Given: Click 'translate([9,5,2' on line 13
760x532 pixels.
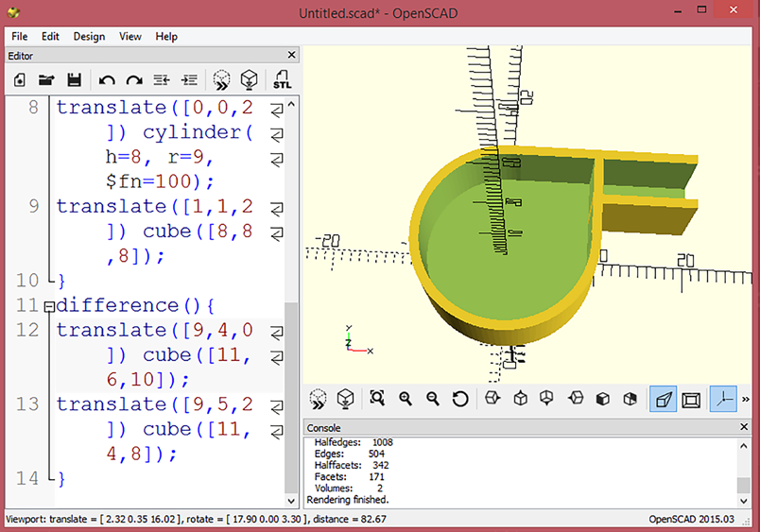Looking at the screenshot, I should (x=155, y=404).
